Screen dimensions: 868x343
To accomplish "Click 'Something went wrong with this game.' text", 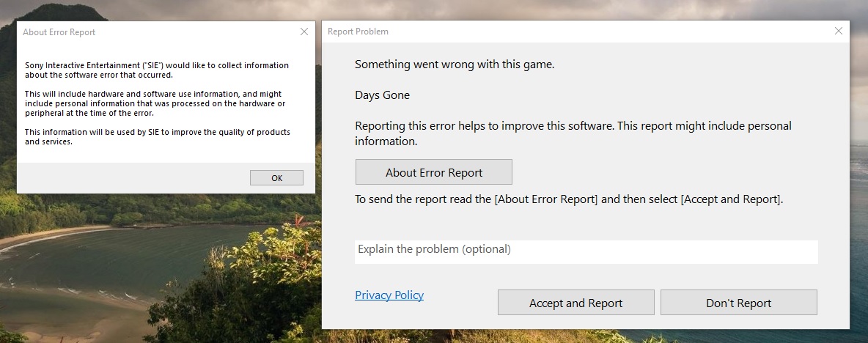I will [455, 64].
